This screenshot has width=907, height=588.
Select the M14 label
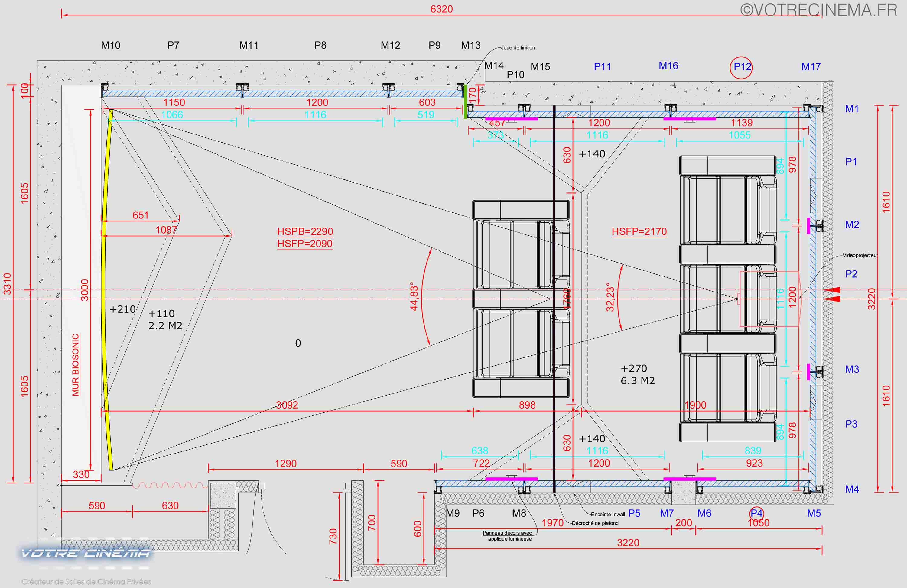tap(494, 66)
